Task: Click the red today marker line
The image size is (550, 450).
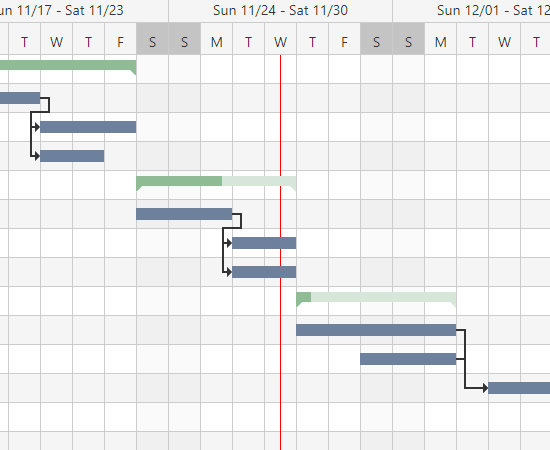Action: coord(280,252)
